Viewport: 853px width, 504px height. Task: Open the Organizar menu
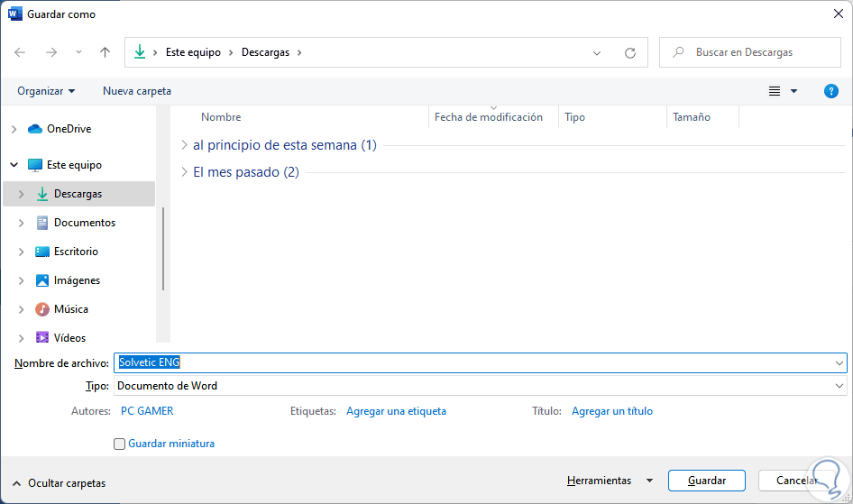(46, 91)
